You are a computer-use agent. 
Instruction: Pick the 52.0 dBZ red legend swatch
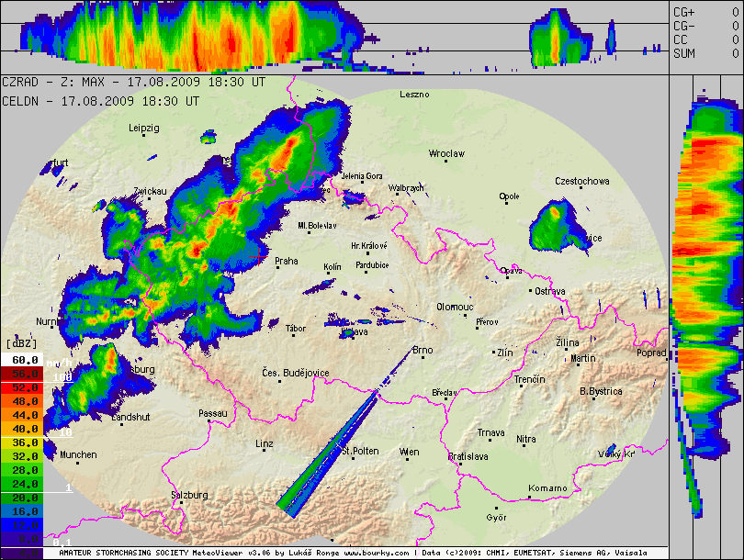tap(22, 387)
